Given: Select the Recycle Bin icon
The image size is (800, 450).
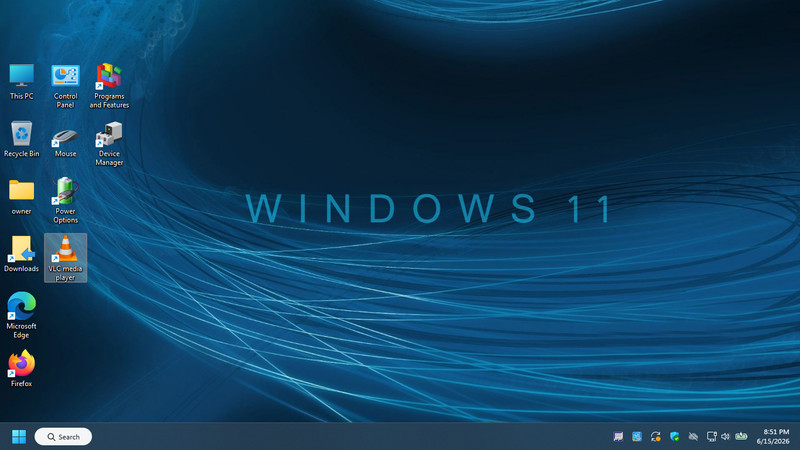Looking at the screenshot, I should coord(21,139).
